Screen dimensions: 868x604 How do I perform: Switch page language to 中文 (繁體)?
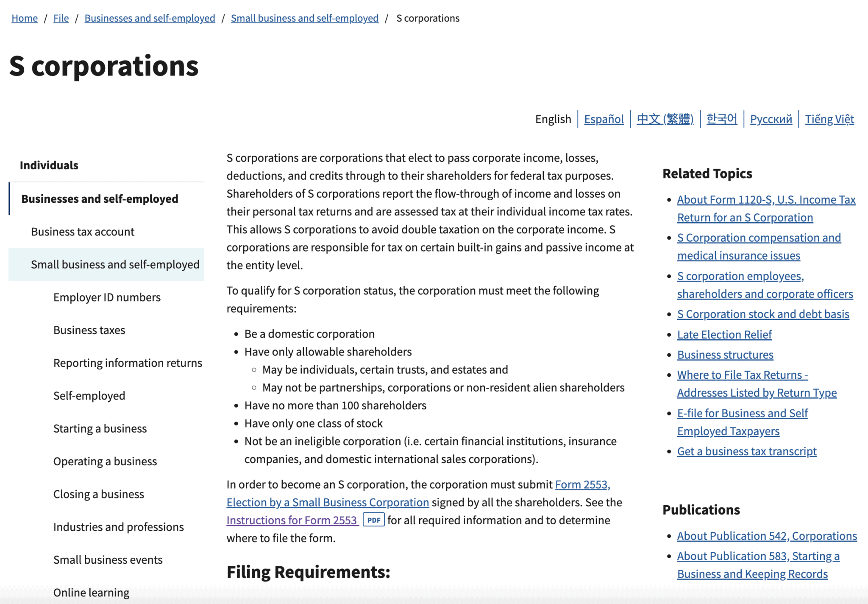665,119
